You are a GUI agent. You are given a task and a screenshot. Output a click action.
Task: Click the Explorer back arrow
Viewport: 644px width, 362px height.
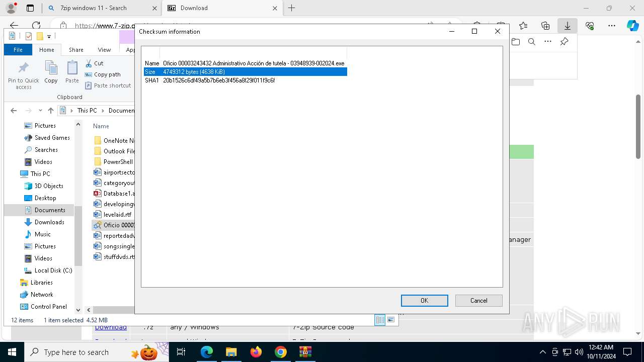click(x=14, y=111)
